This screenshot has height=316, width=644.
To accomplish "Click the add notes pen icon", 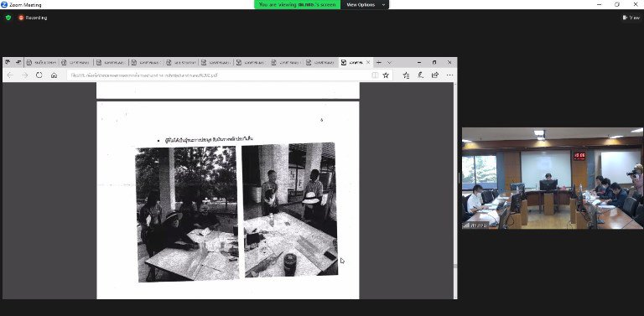I will tap(420, 75).
